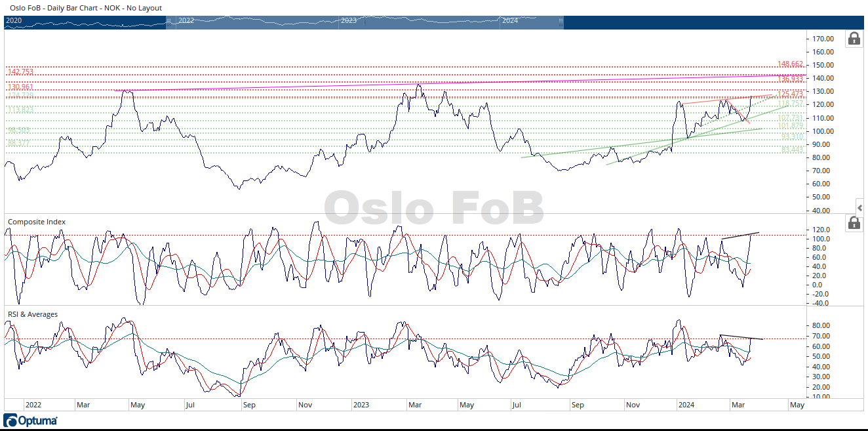This screenshot has width=868, height=431.
Task: Click the 2023 label on the bottom date axis
Action: [363, 405]
